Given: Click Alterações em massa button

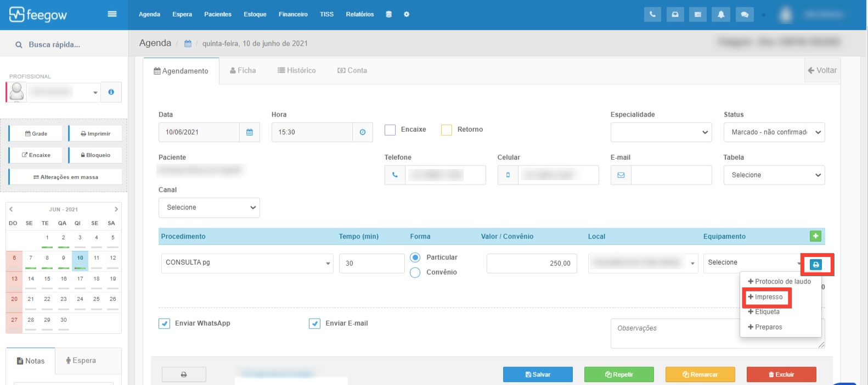Looking at the screenshot, I should (65, 177).
